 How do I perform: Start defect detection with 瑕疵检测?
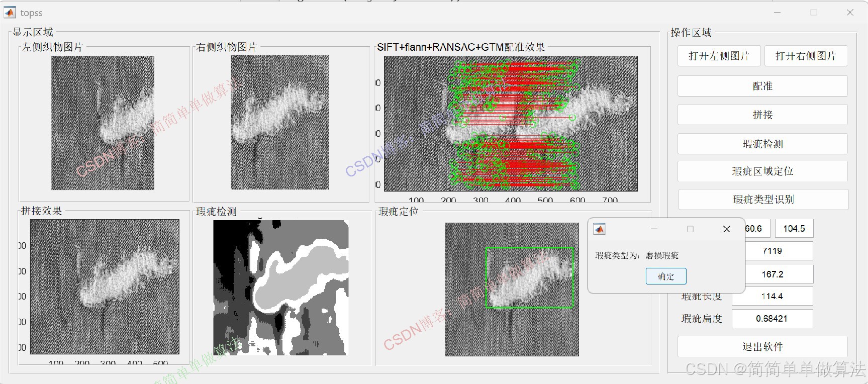(762, 144)
